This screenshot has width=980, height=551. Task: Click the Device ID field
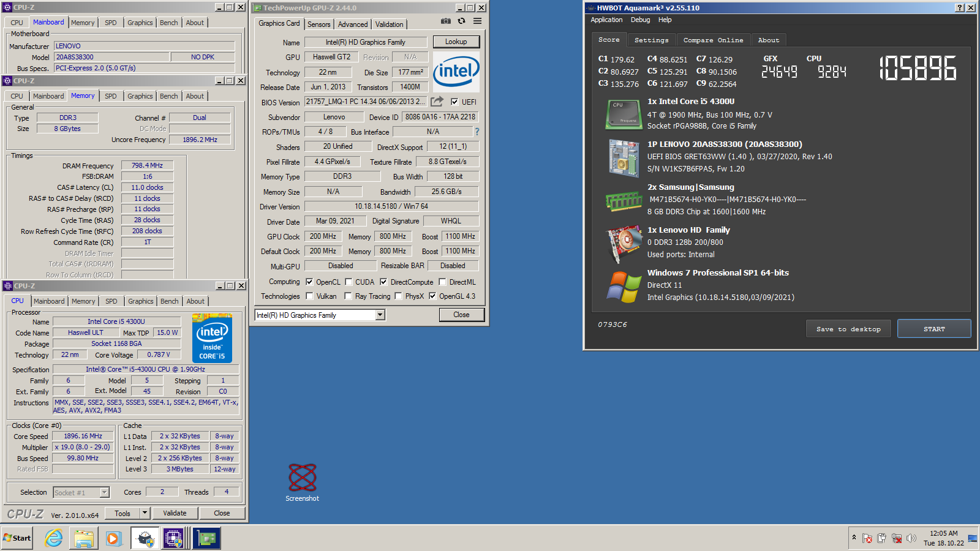point(440,117)
